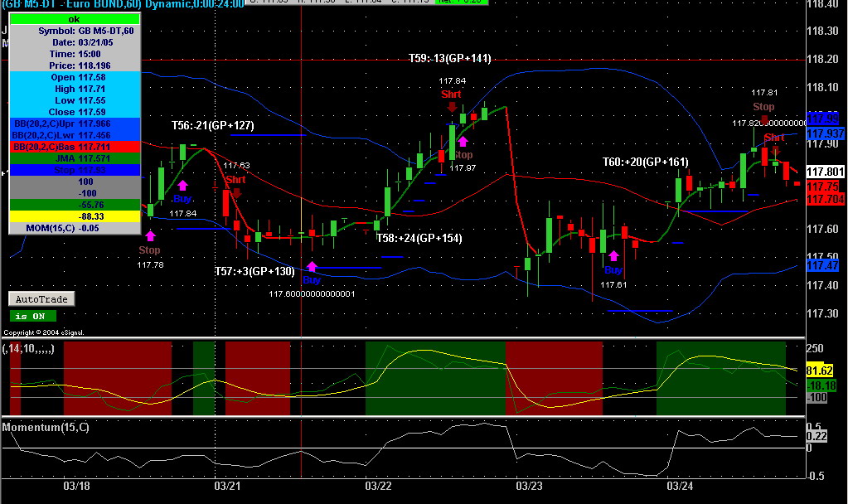
Task: Click the magenta Stop arrow above 117.78
Action: click(x=150, y=235)
